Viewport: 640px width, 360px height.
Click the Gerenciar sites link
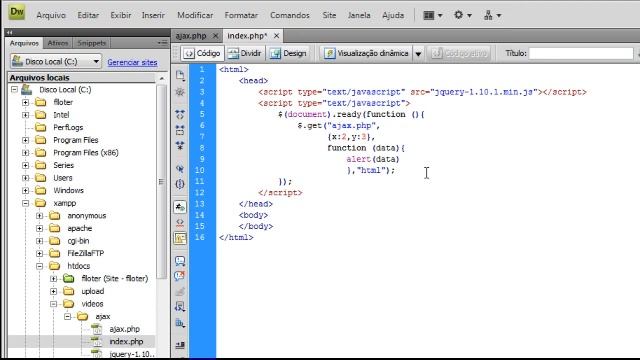(x=132, y=62)
